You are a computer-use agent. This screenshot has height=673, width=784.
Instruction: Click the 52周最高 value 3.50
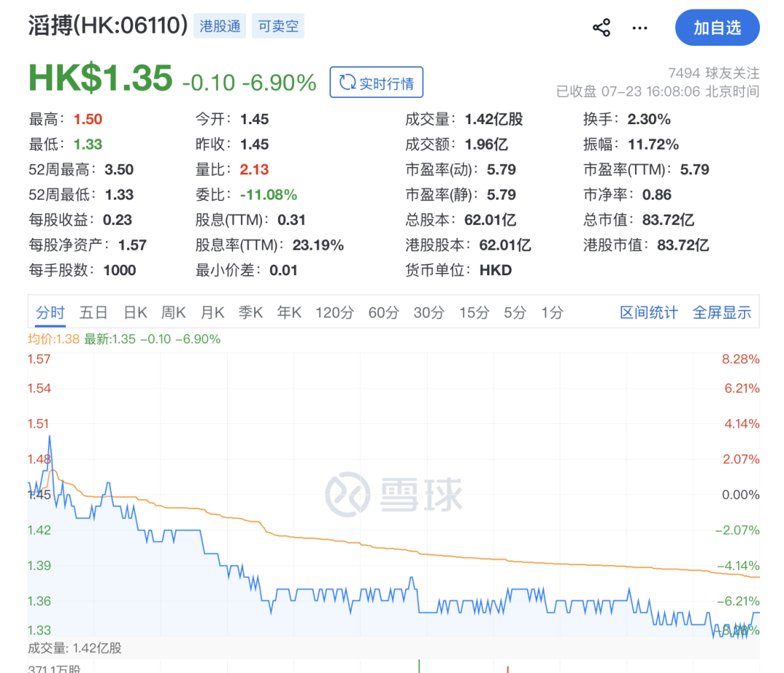pos(119,169)
